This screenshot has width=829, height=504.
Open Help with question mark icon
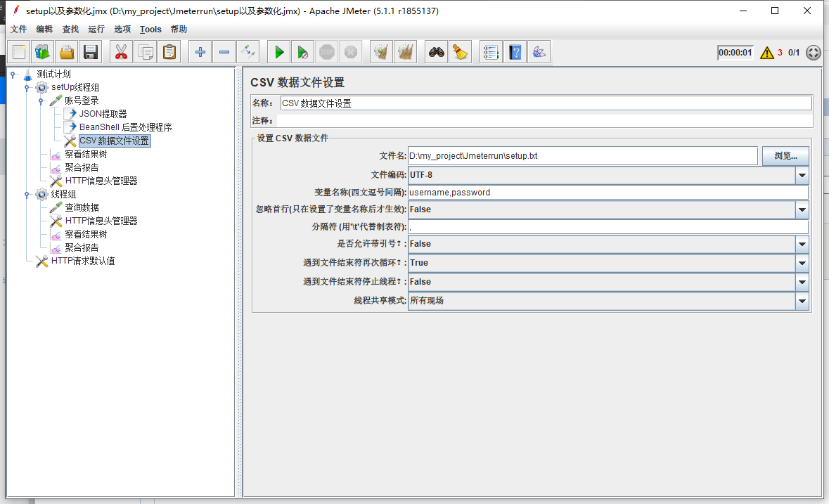pyautogui.click(x=515, y=52)
